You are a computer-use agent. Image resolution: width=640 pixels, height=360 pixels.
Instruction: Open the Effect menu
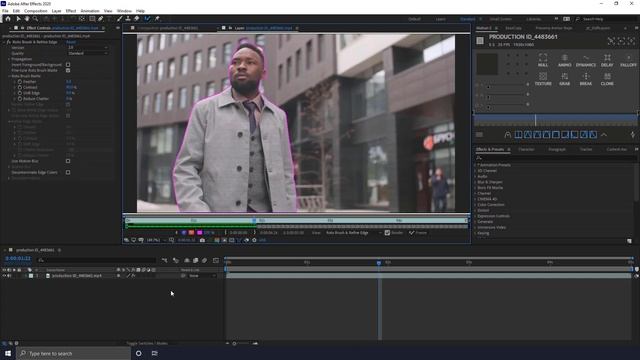[x=71, y=11]
